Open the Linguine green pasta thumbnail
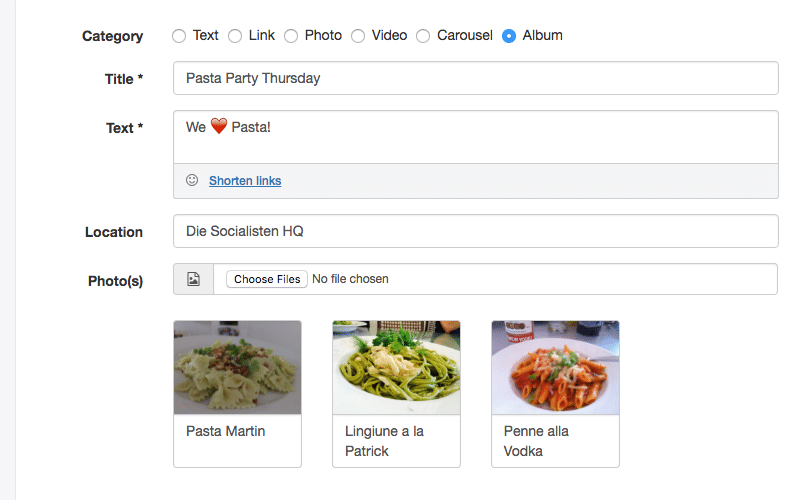This screenshot has width=789, height=500. pyautogui.click(x=397, y=368)
